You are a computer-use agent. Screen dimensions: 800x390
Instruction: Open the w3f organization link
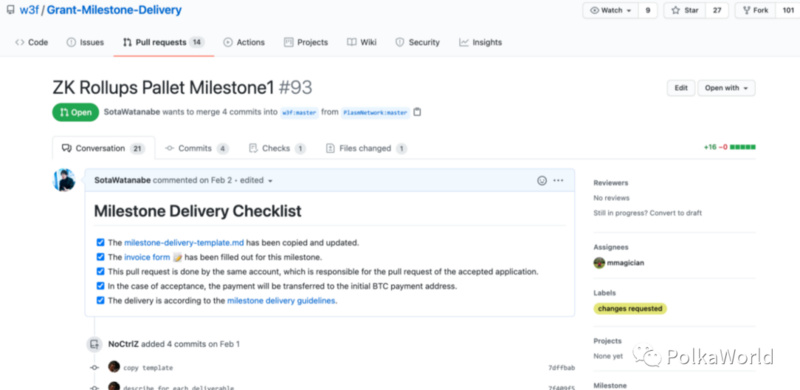[x=30, y=10]
